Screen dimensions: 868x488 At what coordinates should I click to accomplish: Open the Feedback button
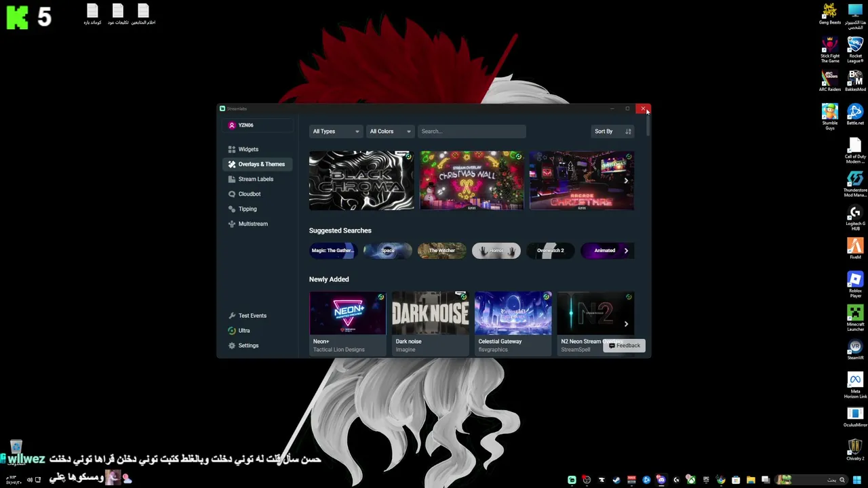(624, 346)
